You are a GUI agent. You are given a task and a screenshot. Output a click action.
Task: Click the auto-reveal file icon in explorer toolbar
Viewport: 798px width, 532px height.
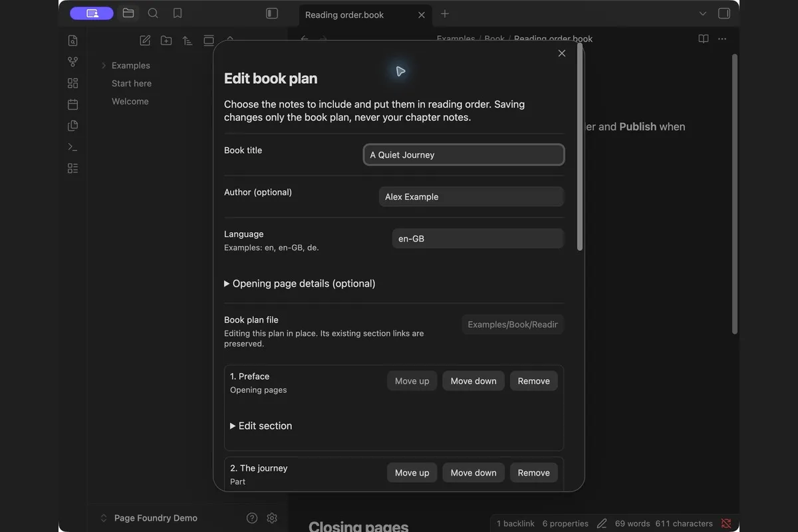coord(209,41)
